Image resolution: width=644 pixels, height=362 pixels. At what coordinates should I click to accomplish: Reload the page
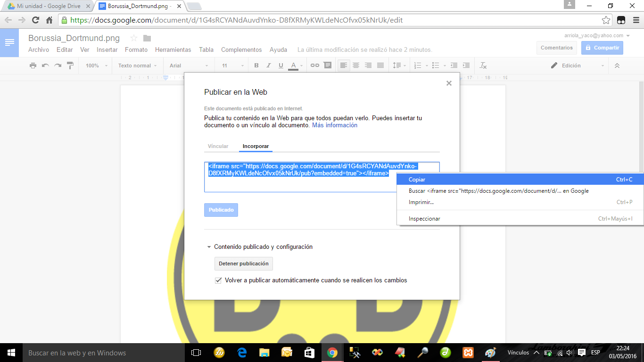tap(35, 20)
